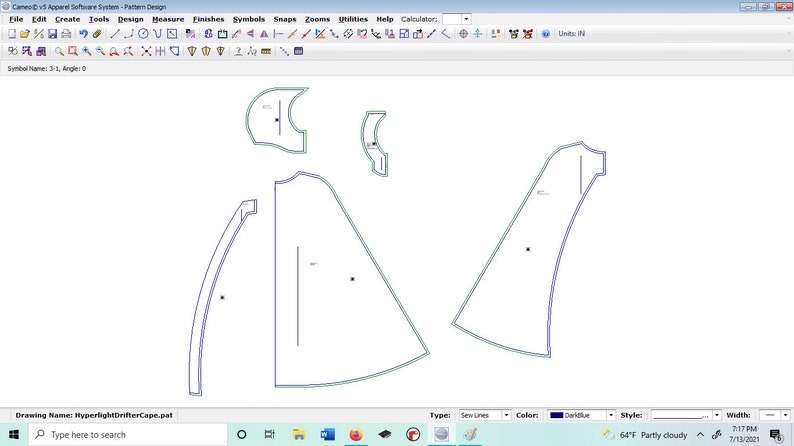
Task: Open the Tools menu
Action: point(99,19)
